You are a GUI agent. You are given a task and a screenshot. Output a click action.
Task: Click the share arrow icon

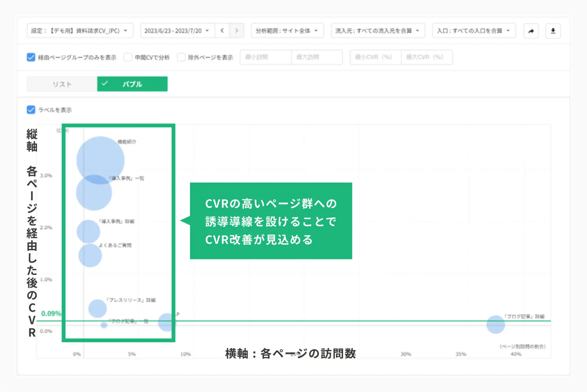[531, 31]
